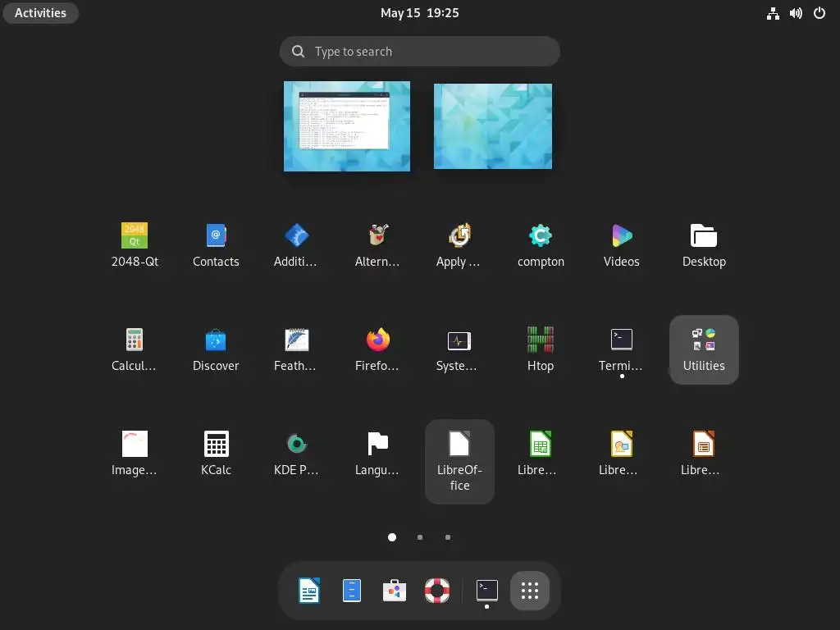840x630 pixels.
Task: Switch to the empty second workspace thumbnail
Action: point(493,126)
